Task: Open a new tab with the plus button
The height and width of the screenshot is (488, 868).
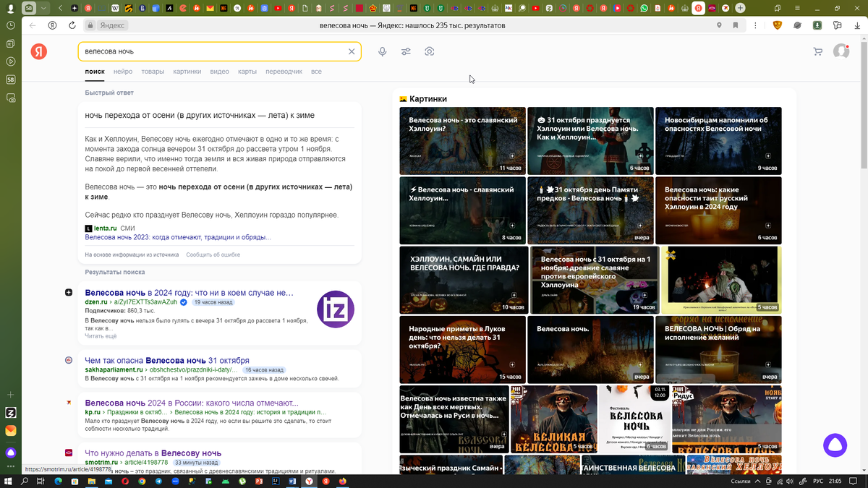Action: (740, 8)
